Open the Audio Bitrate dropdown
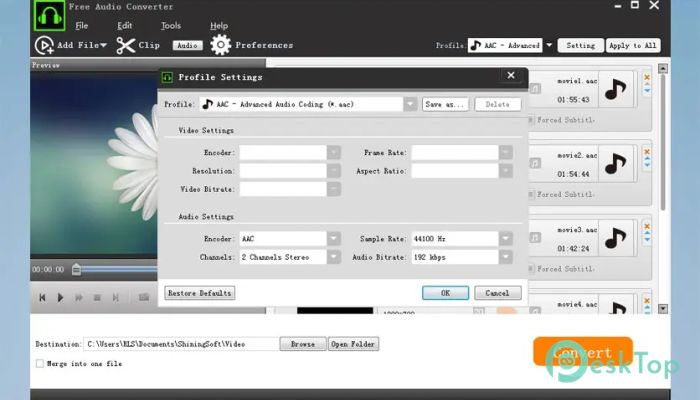The height and width of the screenshot is (400, 700). [x=505, y=257]
